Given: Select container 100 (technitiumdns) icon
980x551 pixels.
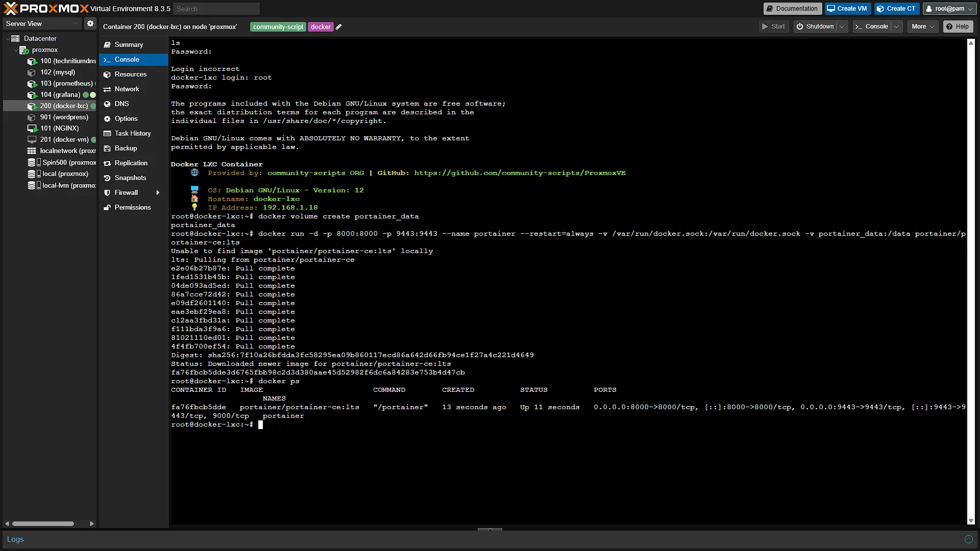Looking at the screenshot, I should click(x=32, y=61).
